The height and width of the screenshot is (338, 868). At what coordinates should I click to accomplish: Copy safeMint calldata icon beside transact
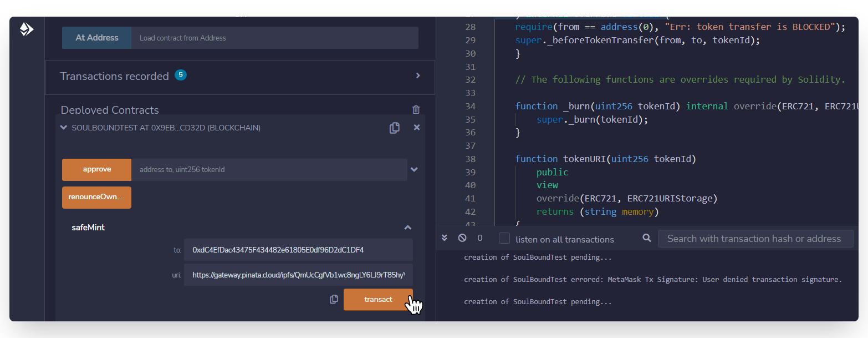tap(334, 299)
